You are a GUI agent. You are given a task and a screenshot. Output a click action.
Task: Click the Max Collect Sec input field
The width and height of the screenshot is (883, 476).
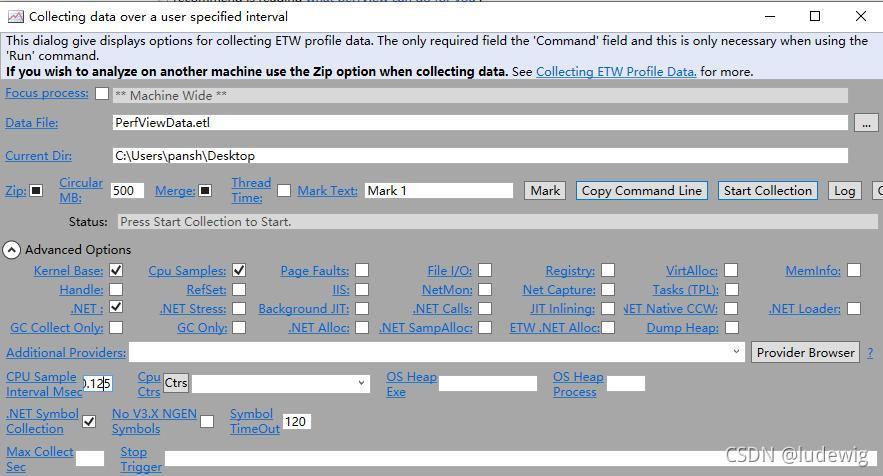pyautogui.click(x=90, y=459)
